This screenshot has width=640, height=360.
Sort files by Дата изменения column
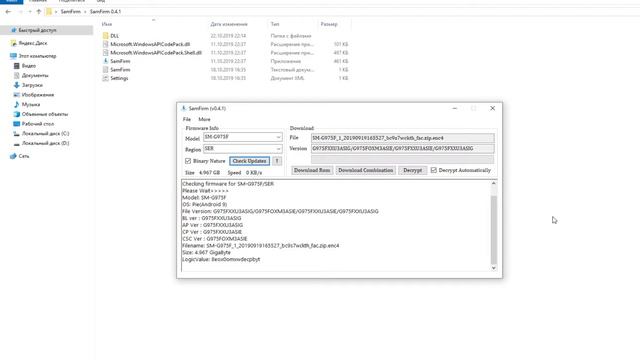(x=229, y=24)
